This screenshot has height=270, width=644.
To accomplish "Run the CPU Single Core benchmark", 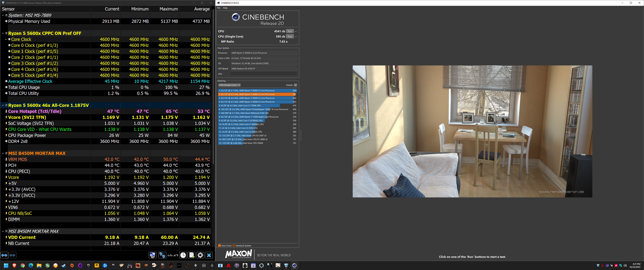I will (290, 36).
